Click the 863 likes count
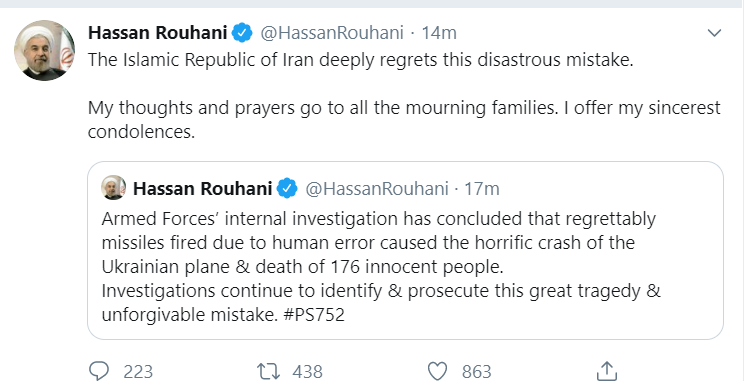Image resolution: width=744 pixels, height=381 pixels. (x=476, y=371)
